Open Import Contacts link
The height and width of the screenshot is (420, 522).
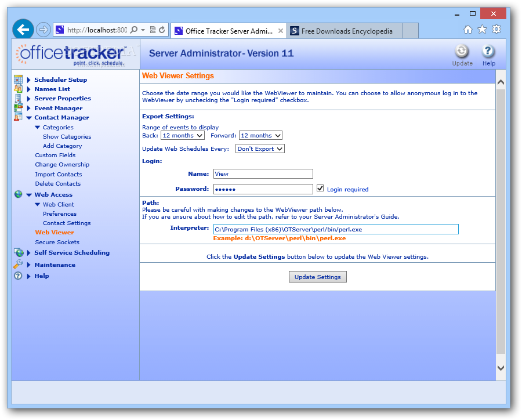coord(58,174)
